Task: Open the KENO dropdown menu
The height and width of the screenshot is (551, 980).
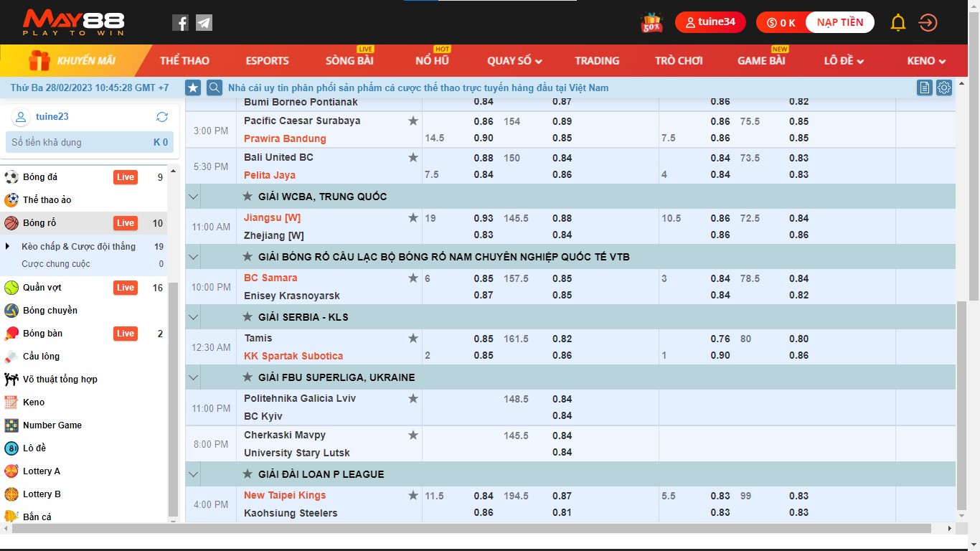Action: [x=926, y=61]
